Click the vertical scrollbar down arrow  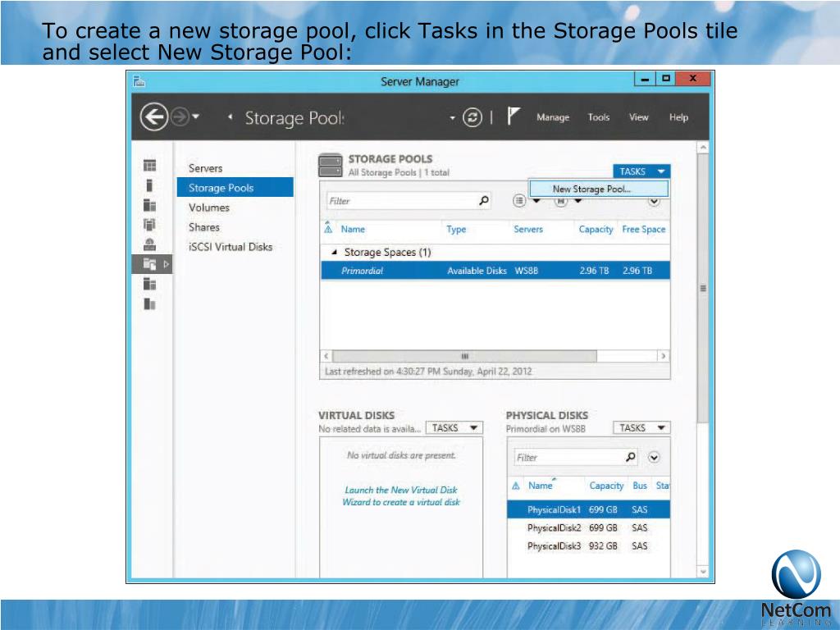pos(703,572)
